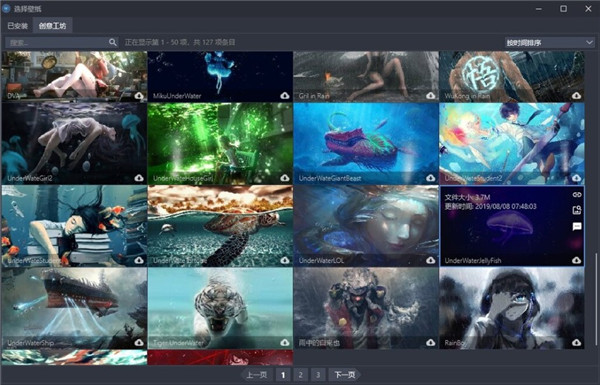Open the 按时间排序 sort dropdown
This screenshot has width=600, height=385.
tap(549, 42)
